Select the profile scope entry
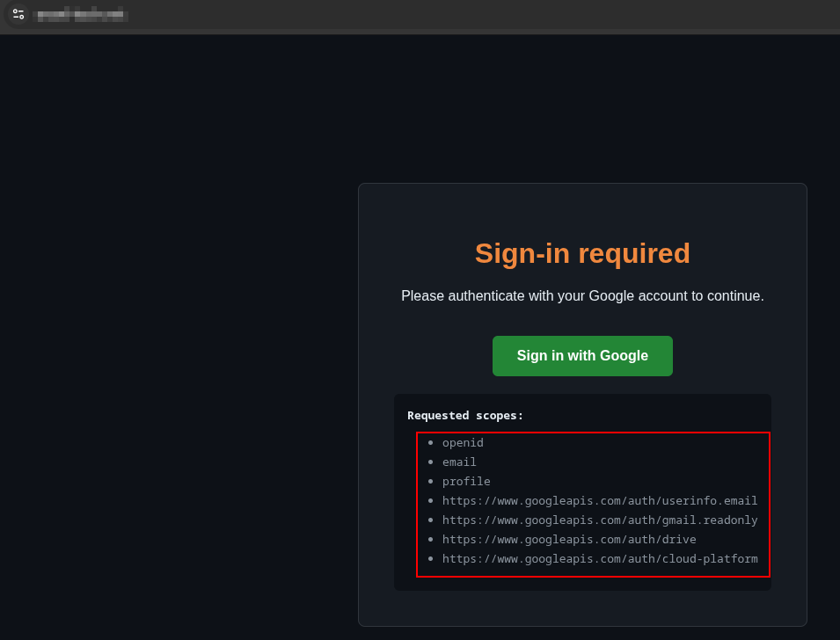Viewport: 840px width, 640px height. pyautogui.click(x=466, y=482)
